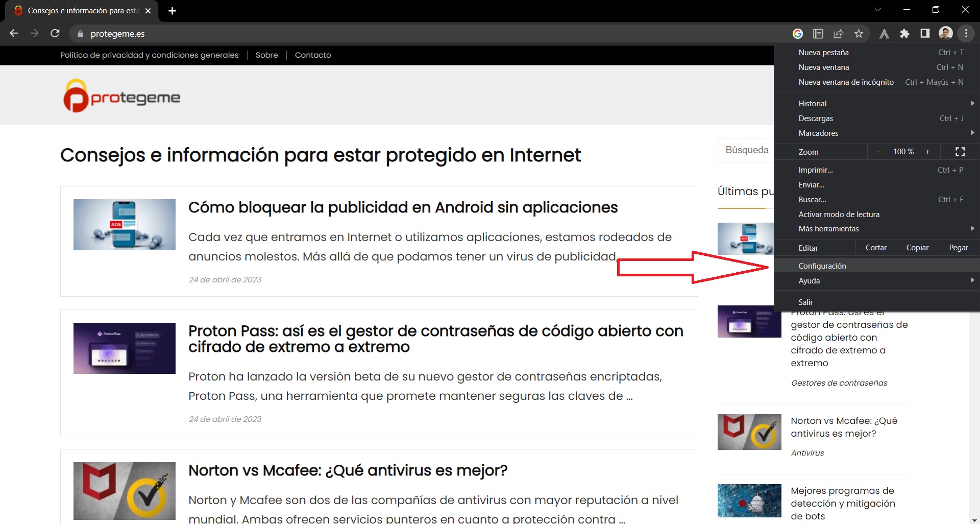Click the sidebar bot detection thumbnail
980x524 pixels.
749,501
